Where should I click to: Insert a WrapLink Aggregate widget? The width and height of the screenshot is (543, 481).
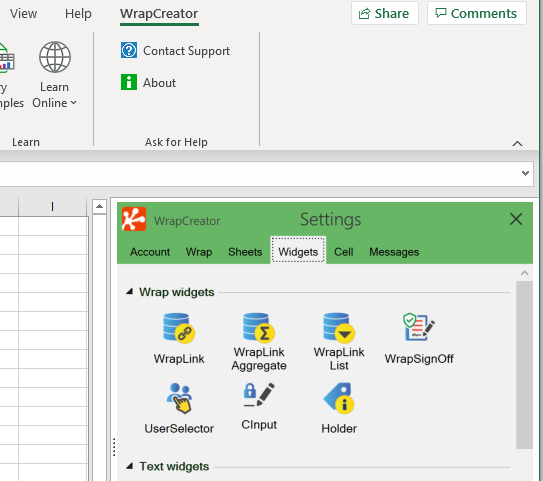[259, 342]
